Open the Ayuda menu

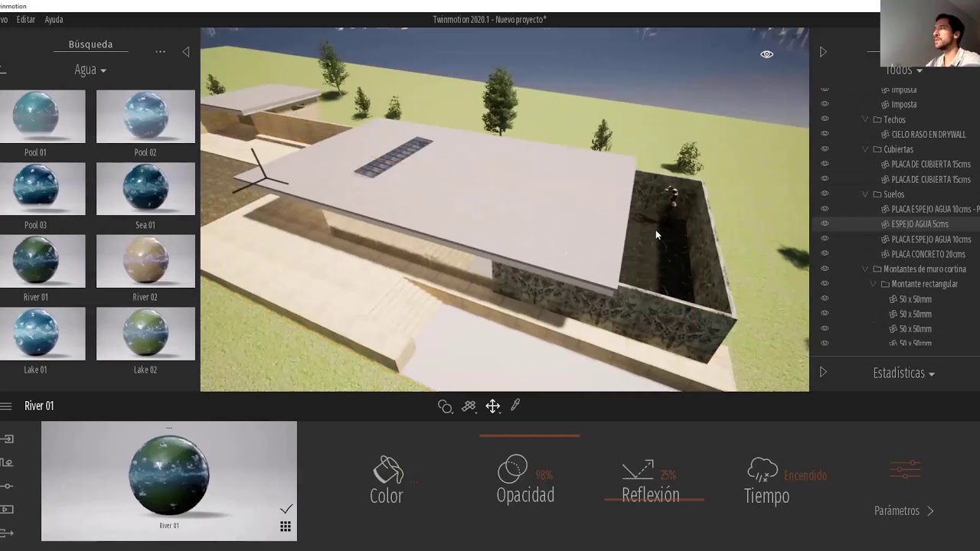(54, 19)
